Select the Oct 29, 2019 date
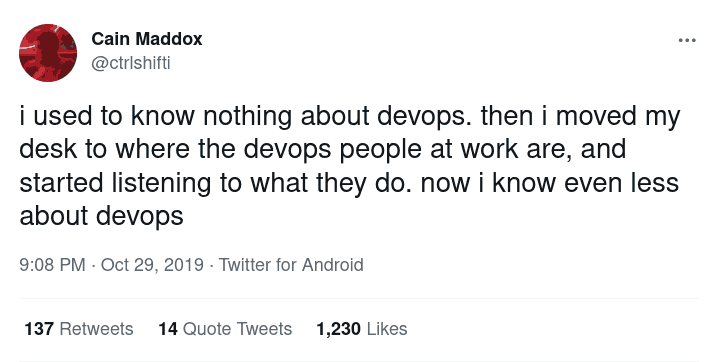 [x=152, y=265]
